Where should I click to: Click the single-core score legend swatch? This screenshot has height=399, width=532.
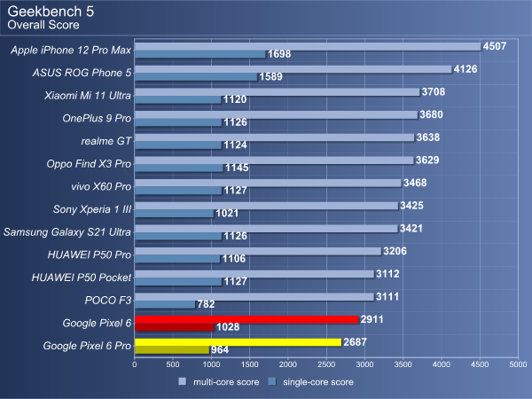coord(272,381)
